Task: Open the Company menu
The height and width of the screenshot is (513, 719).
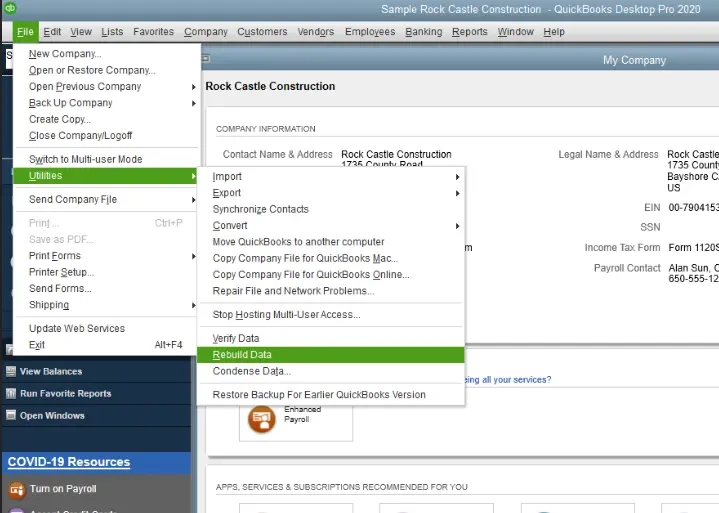Action: (x=206, y=32)
